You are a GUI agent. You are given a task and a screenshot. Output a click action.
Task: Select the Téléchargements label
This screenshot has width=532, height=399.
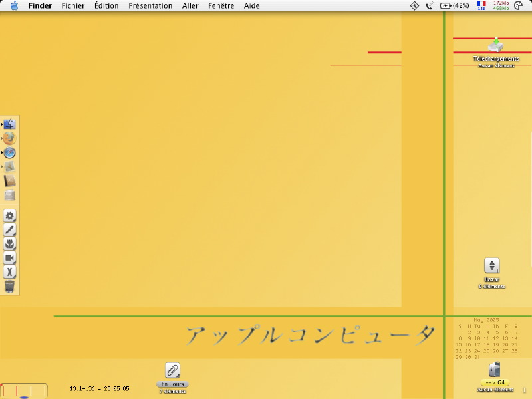tap(496, 59)
